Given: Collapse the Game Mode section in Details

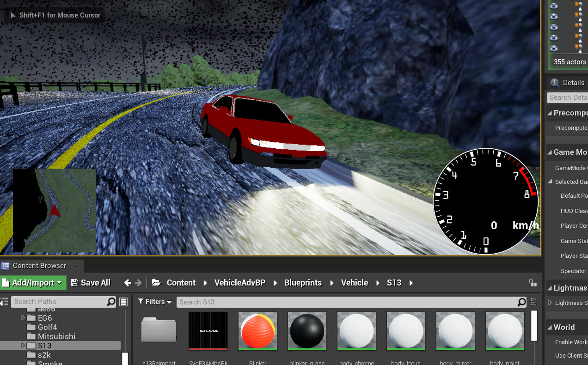Looking at the screenshot, I should click(x=550, y=152).
